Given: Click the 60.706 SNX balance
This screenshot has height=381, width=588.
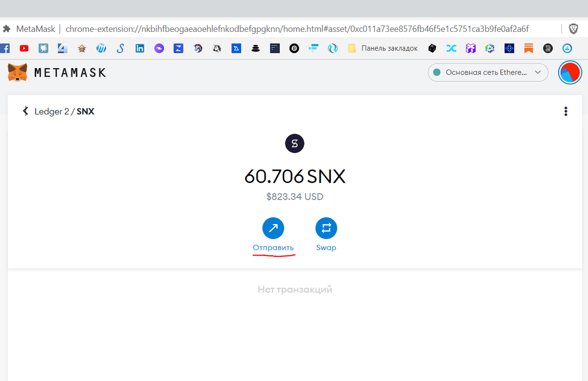Looking at the screenshot, I should coord(295,176).
